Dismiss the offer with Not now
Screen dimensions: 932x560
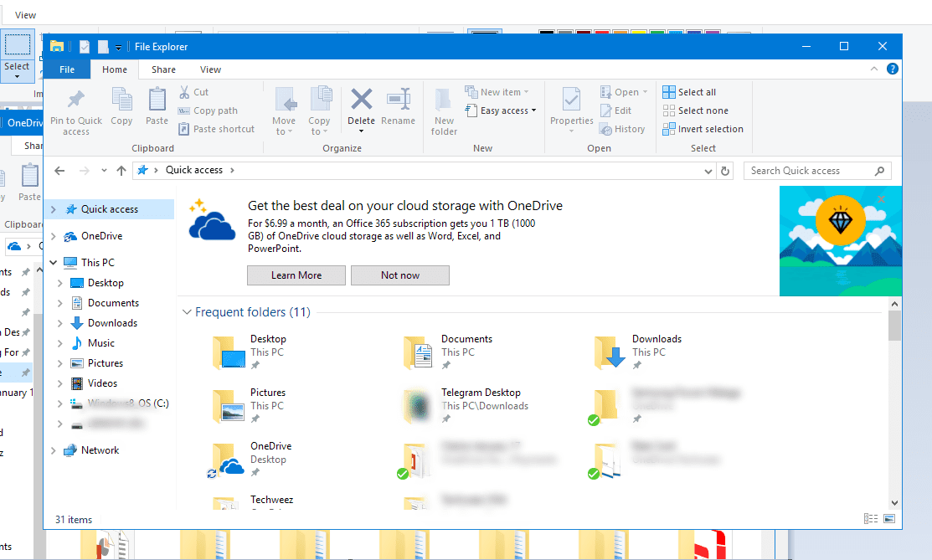tap(400, 275)
